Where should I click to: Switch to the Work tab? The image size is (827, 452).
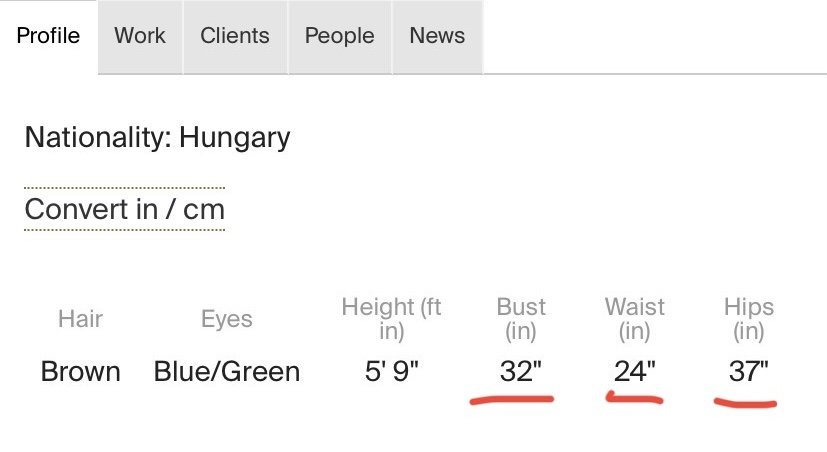point(140,36)
